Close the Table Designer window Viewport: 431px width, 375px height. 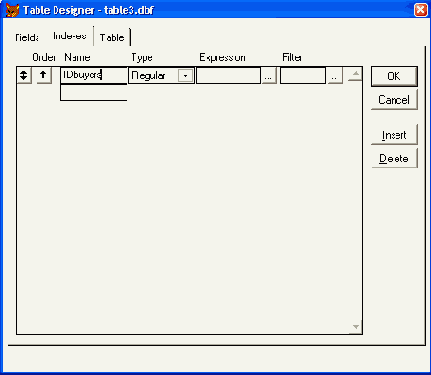click(420, 10)
